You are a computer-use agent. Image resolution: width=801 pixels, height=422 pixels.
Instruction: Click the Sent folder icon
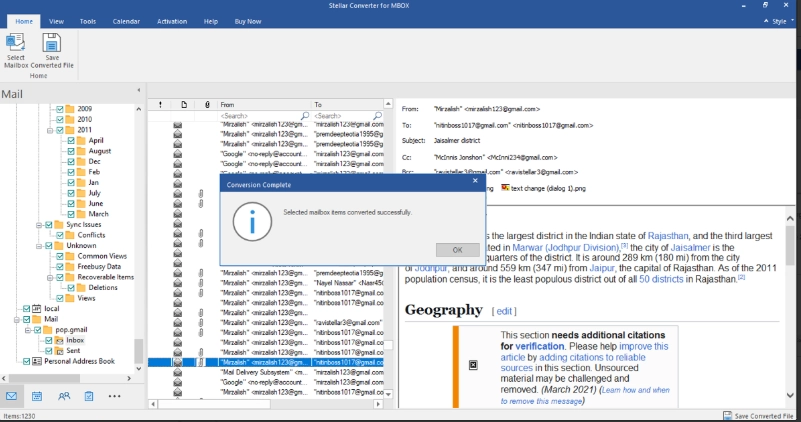[x=59, y=350]
